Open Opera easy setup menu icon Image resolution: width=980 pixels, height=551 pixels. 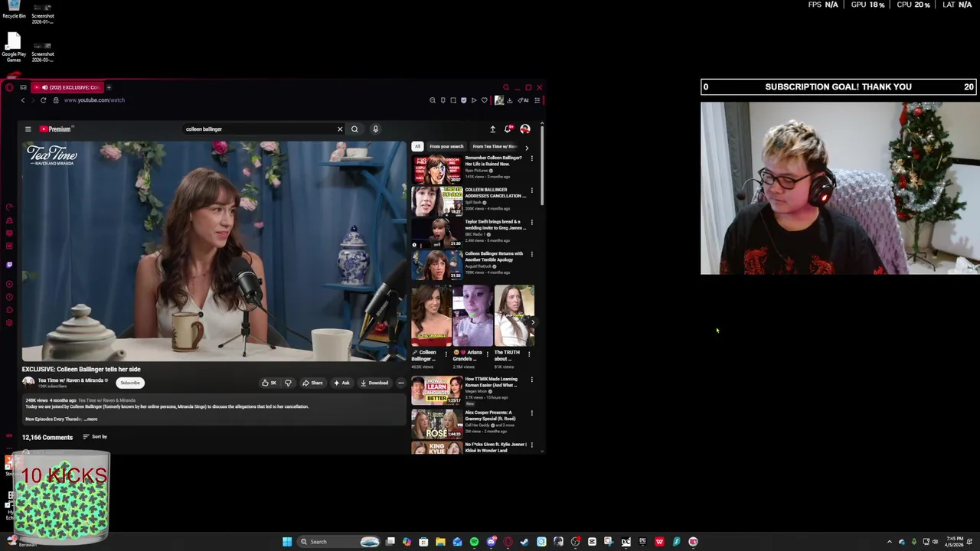point(537,100)
